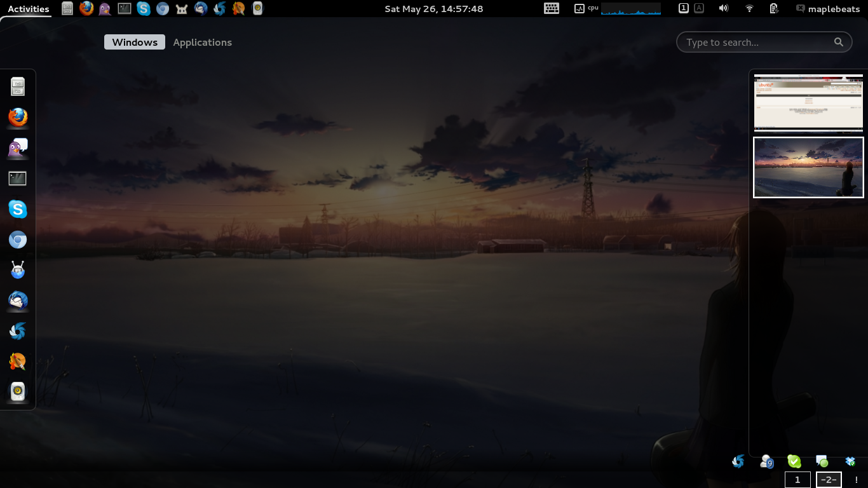Click the blue swirl tray icon
The width and height of the screenshot is (868, 488).
738,461
